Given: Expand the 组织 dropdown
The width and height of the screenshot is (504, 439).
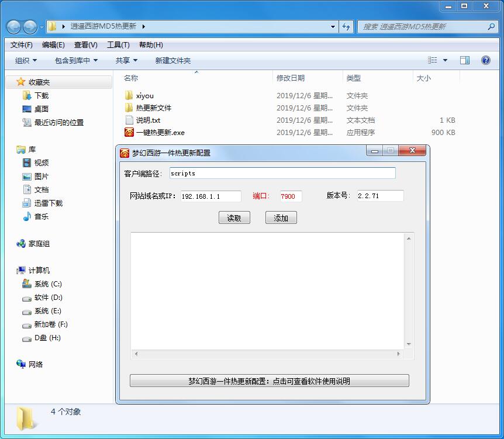Looking at the screenshot, I should pyautogui.click(x=26, y=61).
